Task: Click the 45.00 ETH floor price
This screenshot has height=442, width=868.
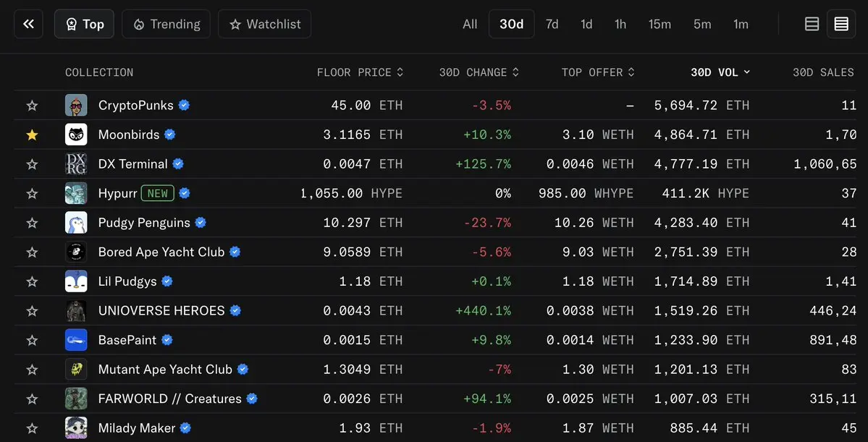Action: point(366,105)
